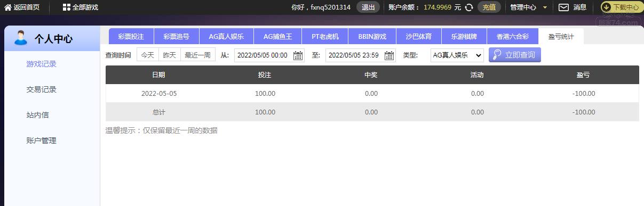Open the 消息 envelope icon
This screenshot has height=206, width=644.
tap(563, 7)
